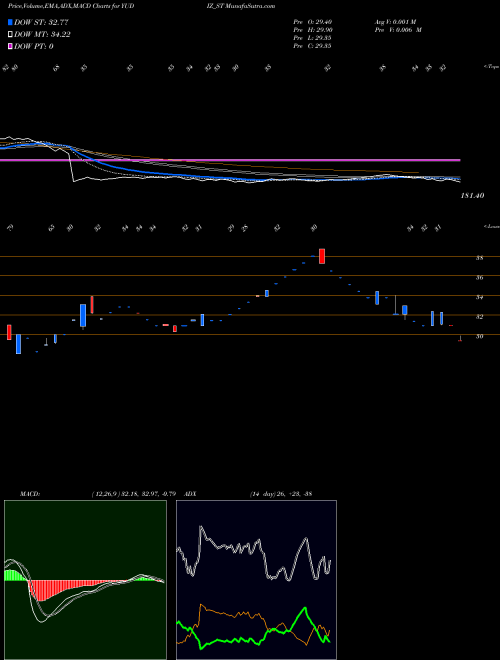Click the '<Lows' label

click(x=492, y=226)
